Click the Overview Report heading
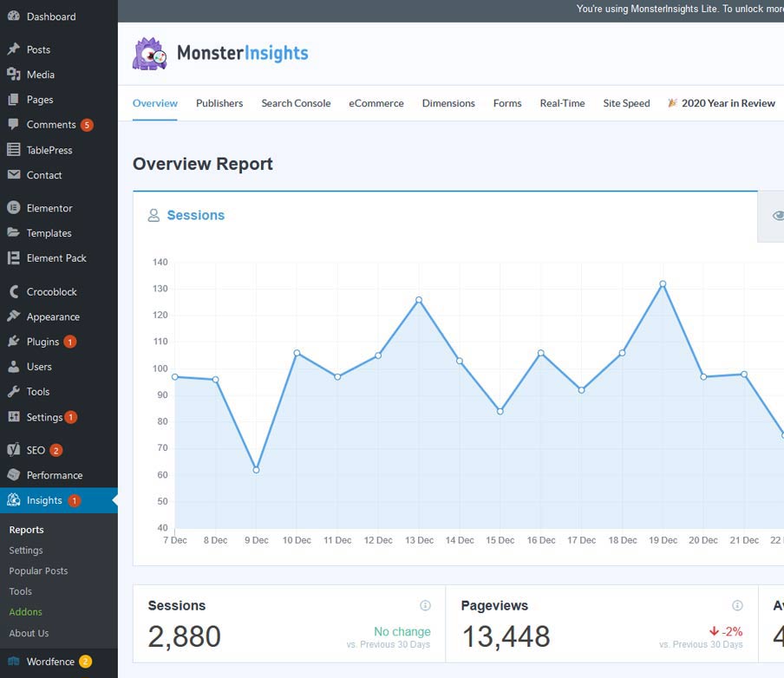The image size is (784, 678). 202,164
